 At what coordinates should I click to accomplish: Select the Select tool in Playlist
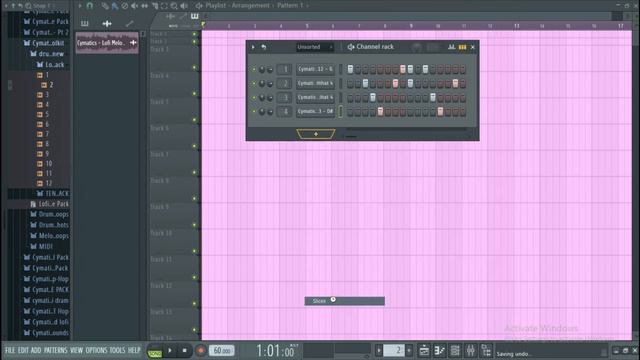(x=164, y=6)
